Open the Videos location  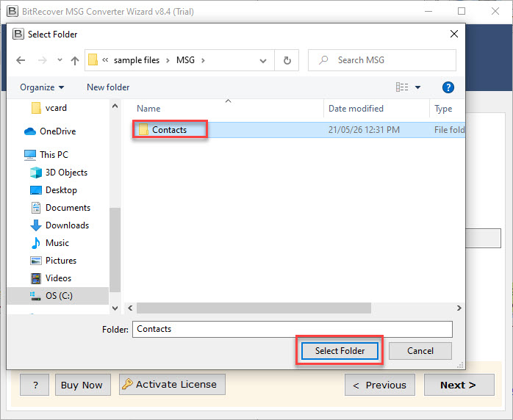(x=51, y=278)
